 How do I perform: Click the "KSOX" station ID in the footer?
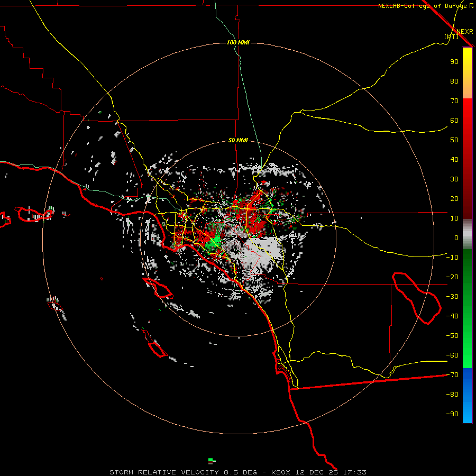280,472
